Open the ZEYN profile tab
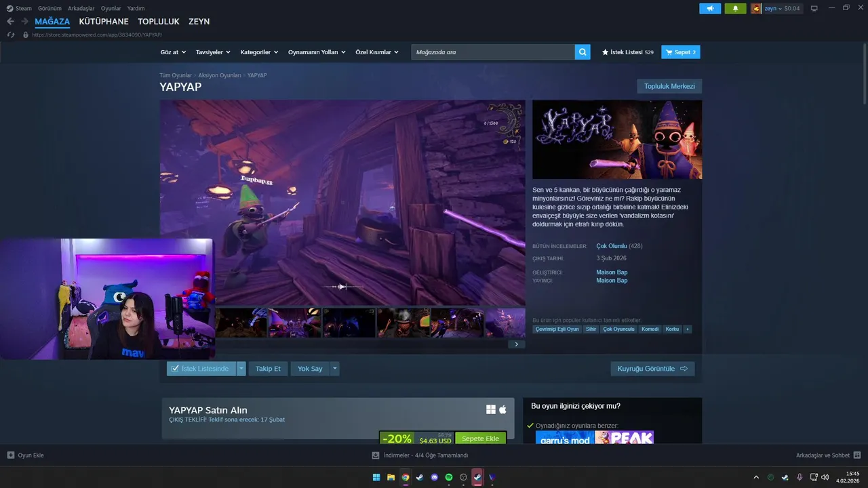 tap(199, 22)
